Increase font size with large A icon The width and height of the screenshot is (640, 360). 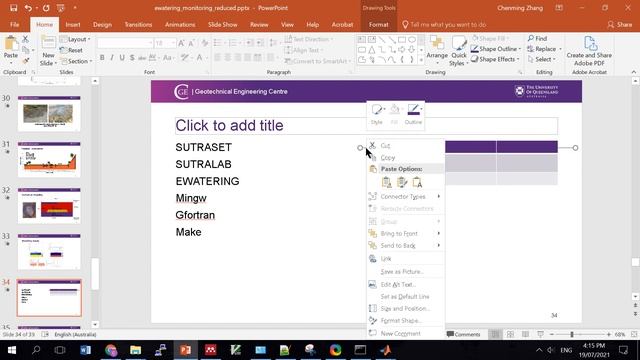[x=181, y=43]
